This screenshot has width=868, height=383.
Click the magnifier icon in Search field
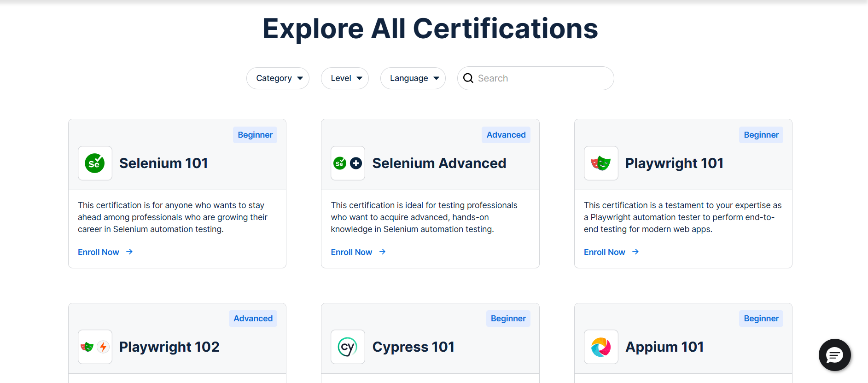click(x=468, y=78)
